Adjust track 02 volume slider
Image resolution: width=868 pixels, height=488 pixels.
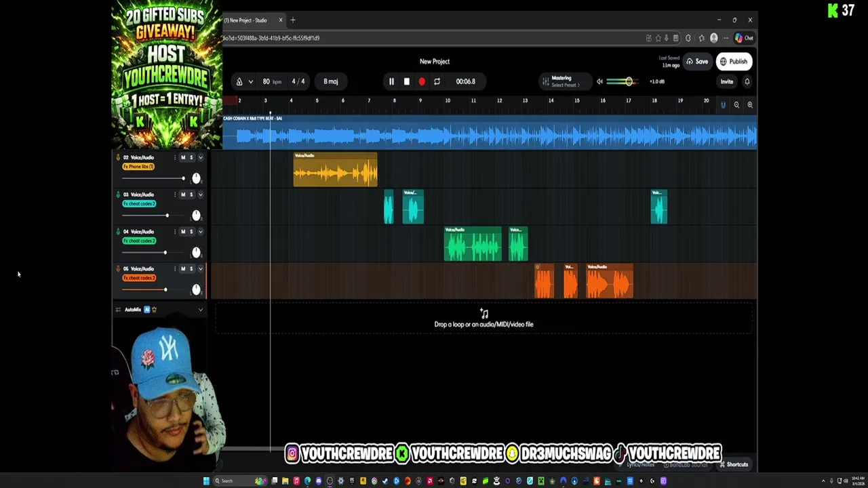click(x=153, y=178)
